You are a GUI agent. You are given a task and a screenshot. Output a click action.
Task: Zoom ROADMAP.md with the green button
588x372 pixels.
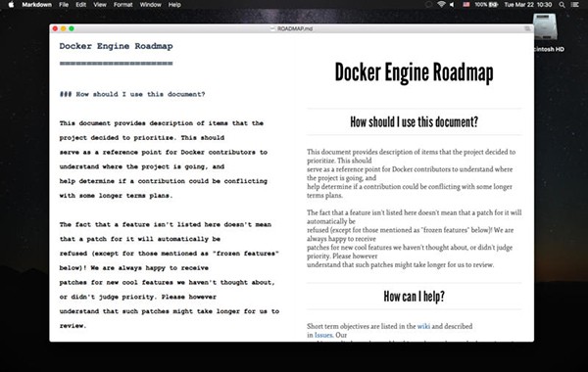click(72, 28)
